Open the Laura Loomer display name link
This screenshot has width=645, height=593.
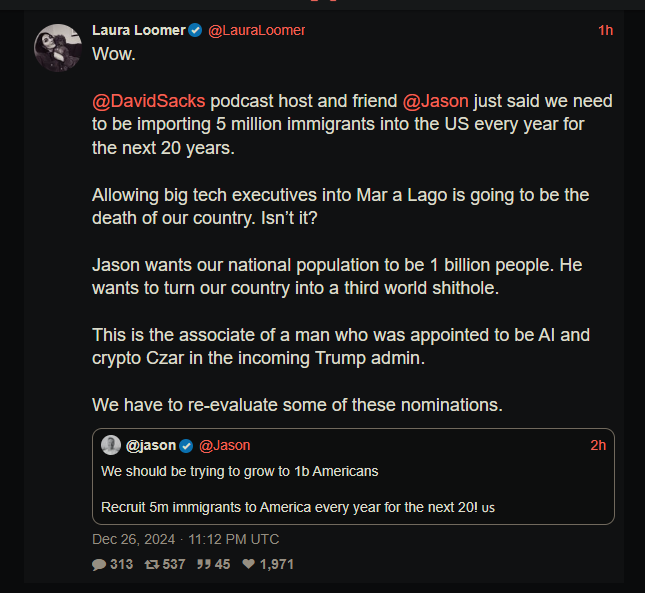138,31
